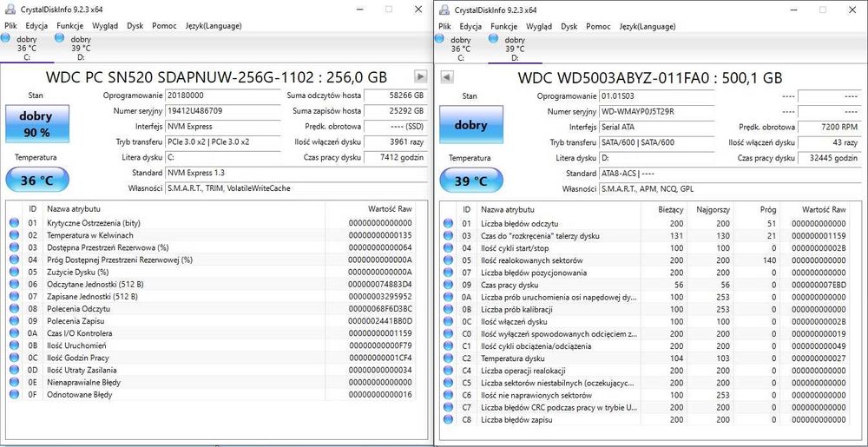Click Prędk. obrotowa value 7200 RPM
This screenshot has width=868, height=447.
829,127
